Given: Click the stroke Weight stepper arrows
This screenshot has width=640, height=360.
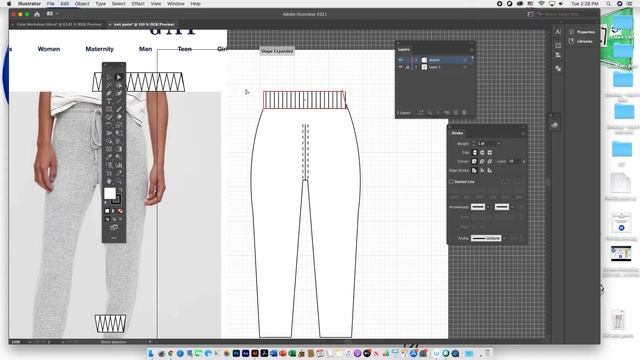Looking at the screenshot, I should click(473, 143).
